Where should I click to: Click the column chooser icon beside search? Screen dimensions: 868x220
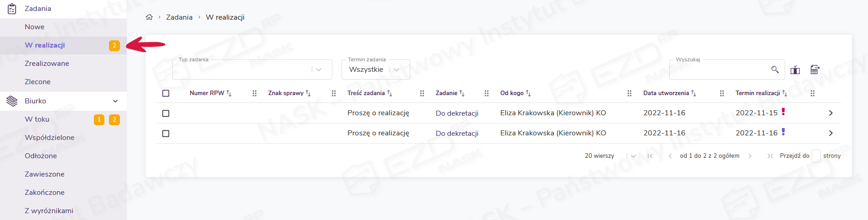tap(795, 70)
